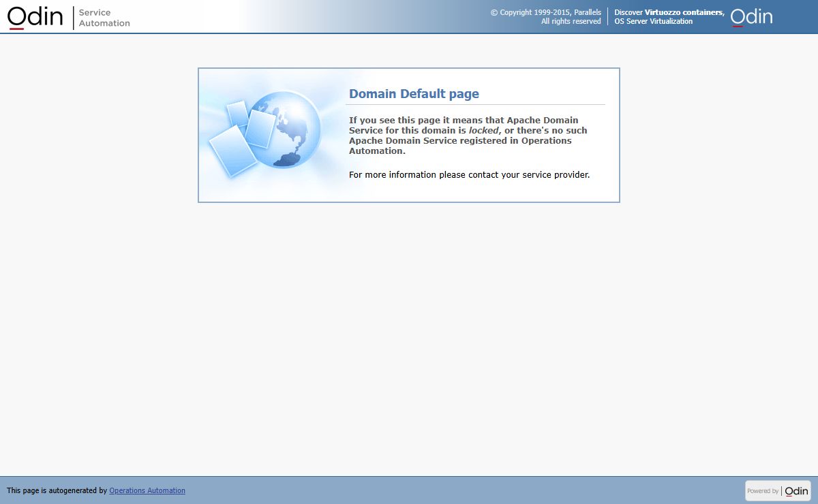This screenshot has height=504, width=818.
Task: Click the italic word locked
Action: (484, 130)
